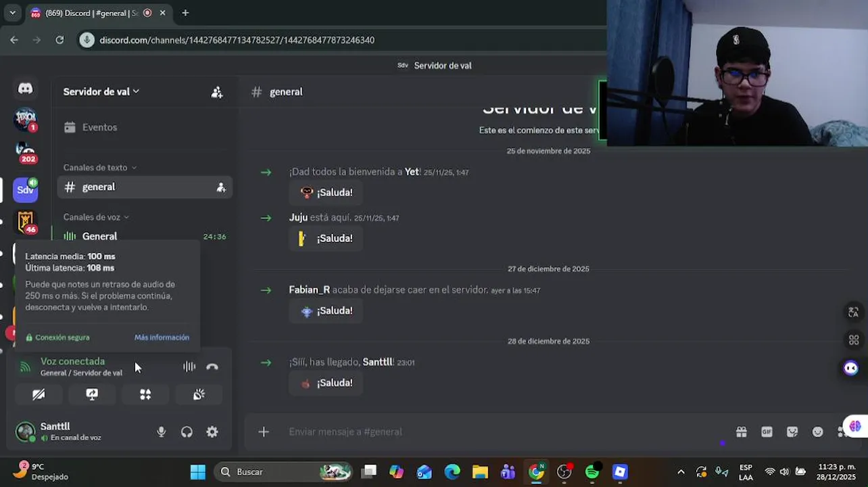Click the address bar URL
868x487 pixels.
tap(237, 40)
